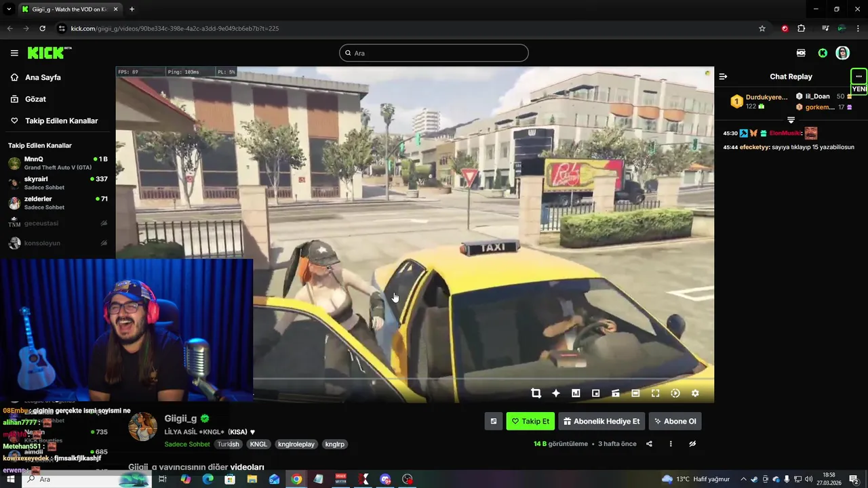Screen dimensions: 868x488
Task: Close the Giigii_g VOD tab
Action: point(115,9)
